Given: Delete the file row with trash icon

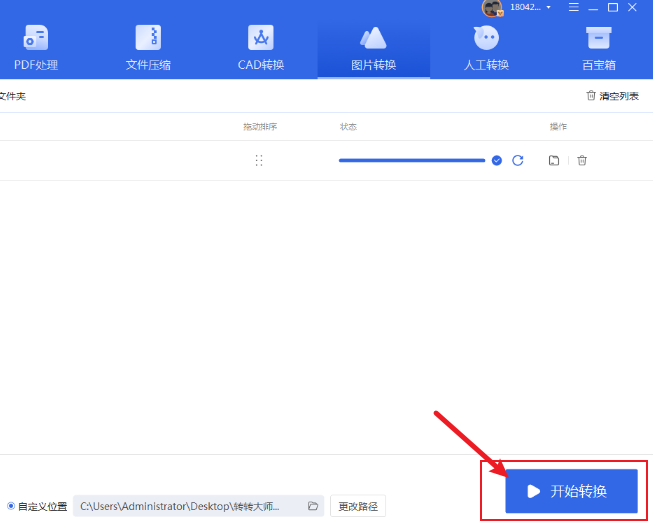Looking at the screenshot, I should (582, 160).
